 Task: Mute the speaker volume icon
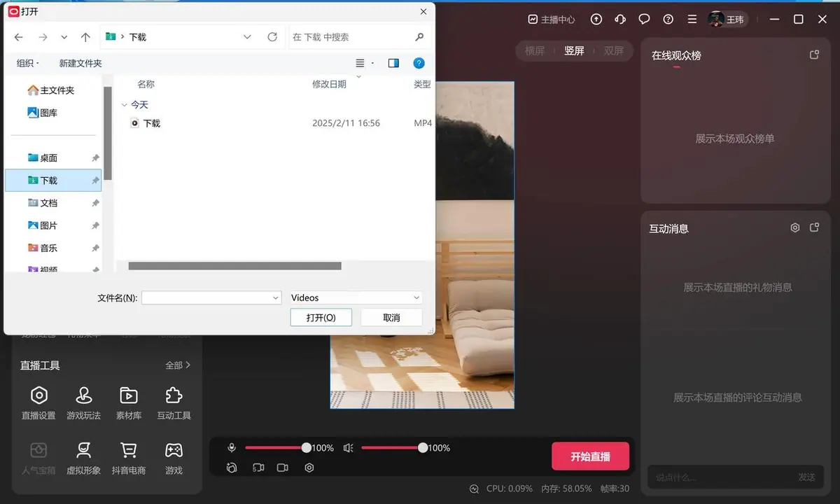coord(349,448)
